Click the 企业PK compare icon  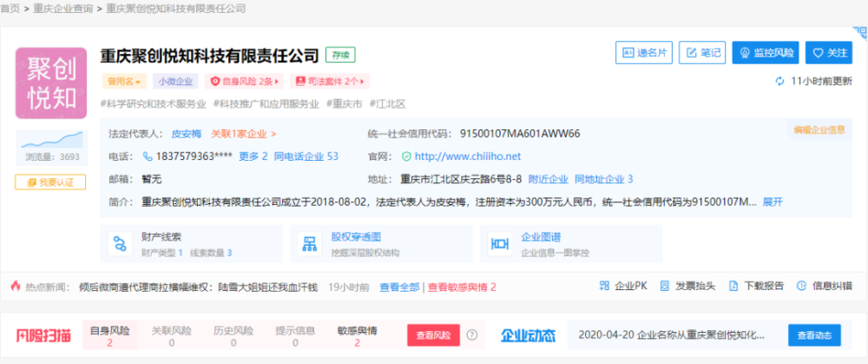[x=604, y=286]
